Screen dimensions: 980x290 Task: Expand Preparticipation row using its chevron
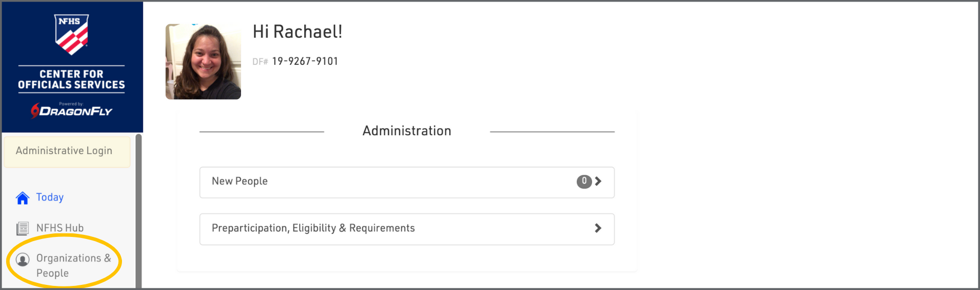598,228
